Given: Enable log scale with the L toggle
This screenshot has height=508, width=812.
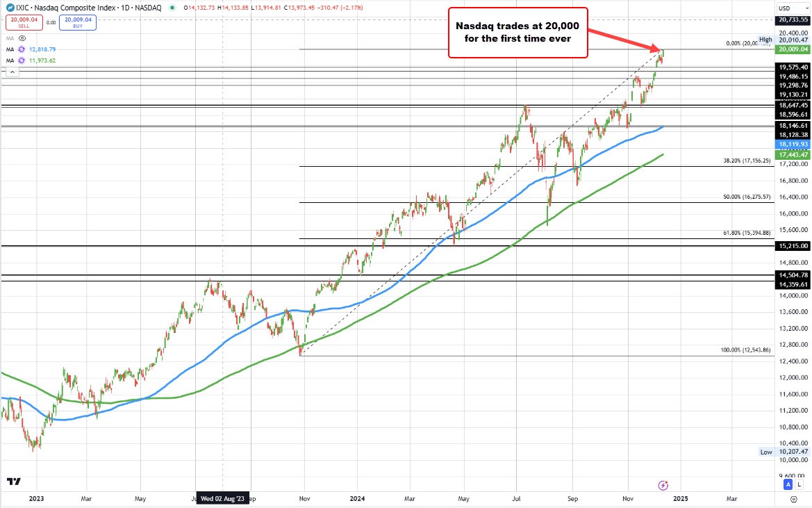Looking at the screenshot, I should tap(799, 484).
